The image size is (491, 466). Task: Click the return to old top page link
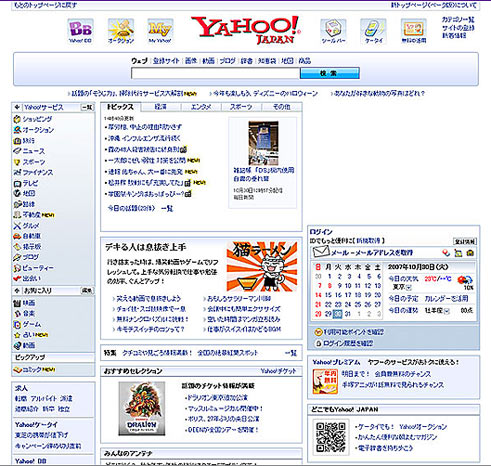click(45, 5)
